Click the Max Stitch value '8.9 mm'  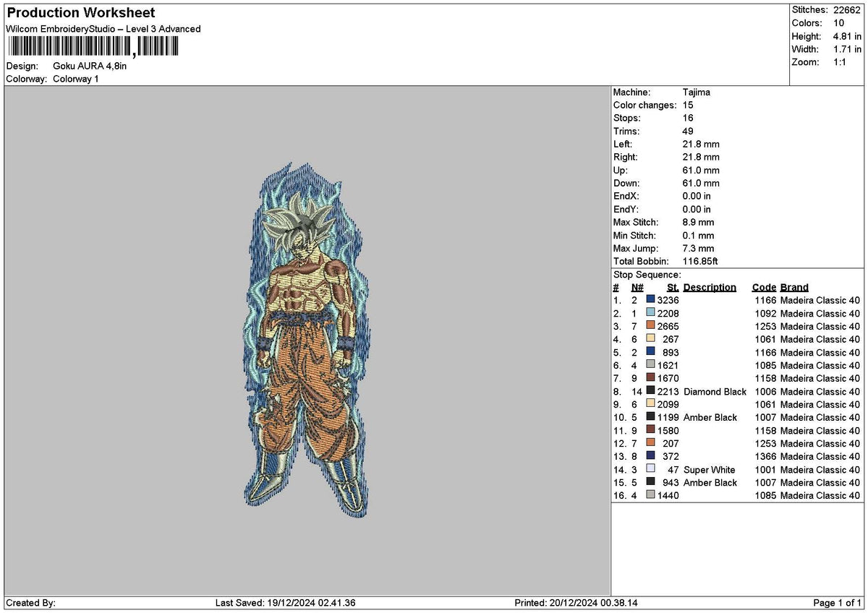coord(699,223)
